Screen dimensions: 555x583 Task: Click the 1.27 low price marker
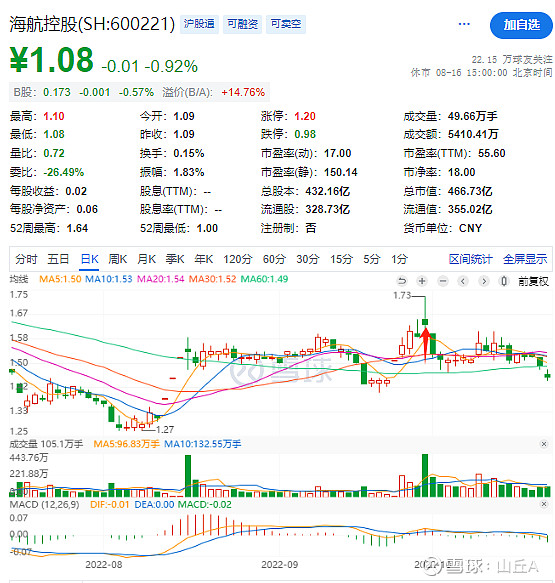click(165, 430)
